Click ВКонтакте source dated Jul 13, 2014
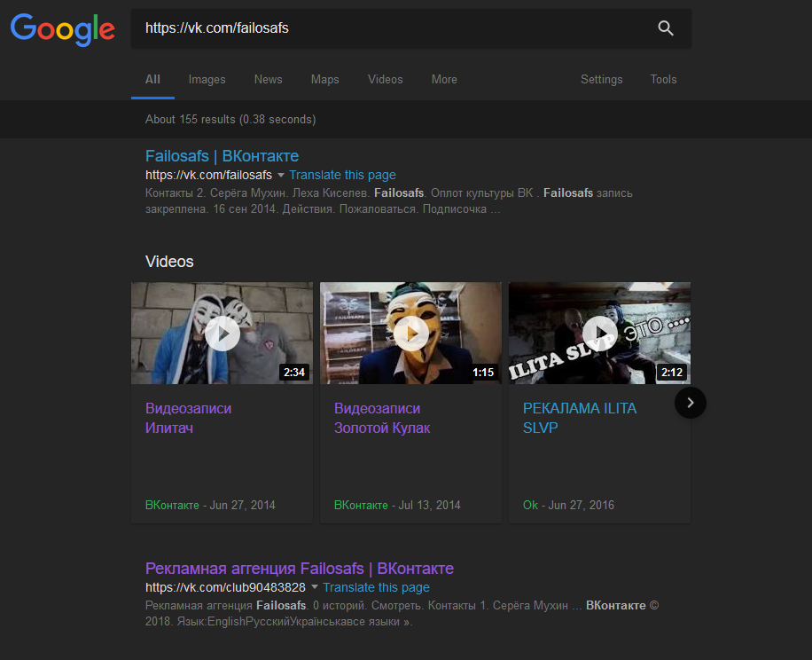The width and height of the screenshot is (812, 660). [361, 505]
